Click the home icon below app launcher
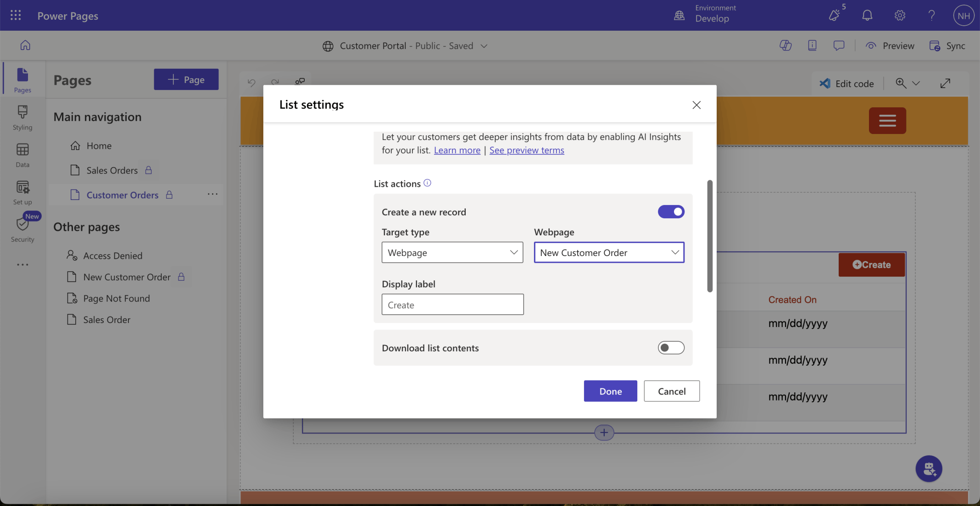Image resolution: width=980 pixels, height=506 pixels. 25,45
